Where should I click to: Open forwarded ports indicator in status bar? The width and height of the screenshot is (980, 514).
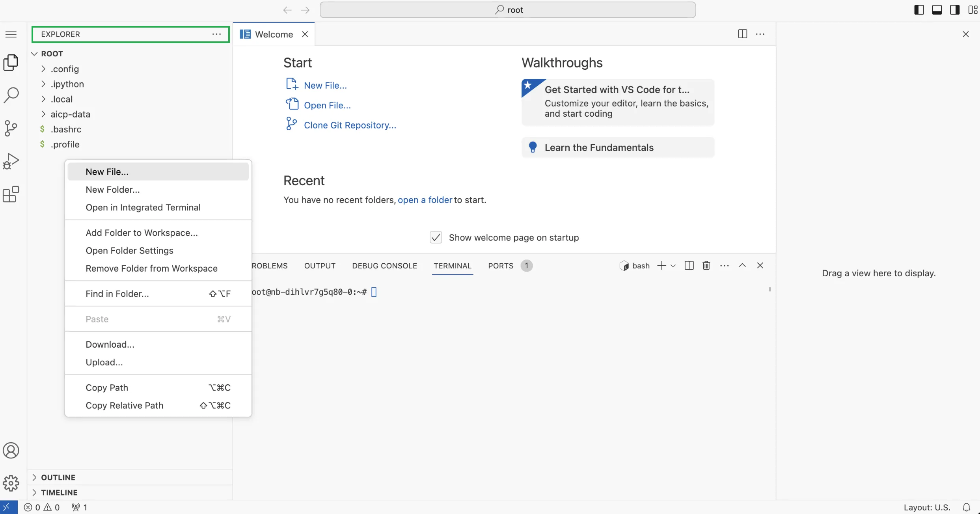pyautogui.click(x=79, y=507)
